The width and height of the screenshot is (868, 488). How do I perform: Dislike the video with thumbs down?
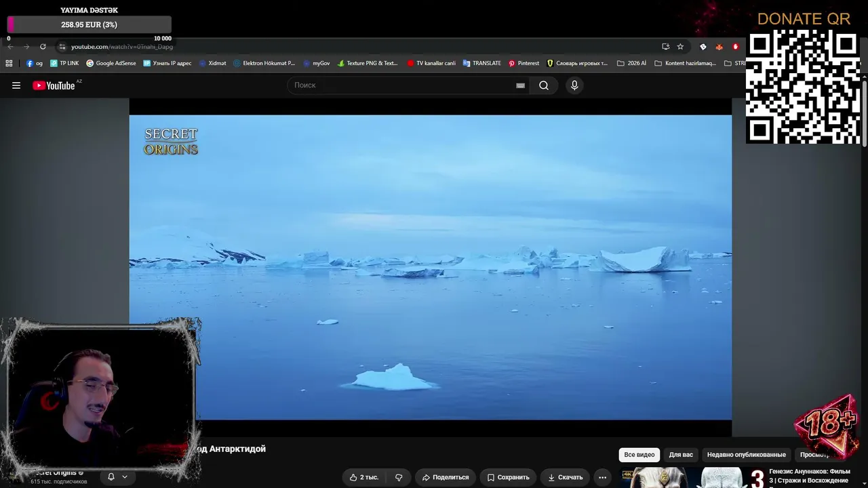click(399, 477)
